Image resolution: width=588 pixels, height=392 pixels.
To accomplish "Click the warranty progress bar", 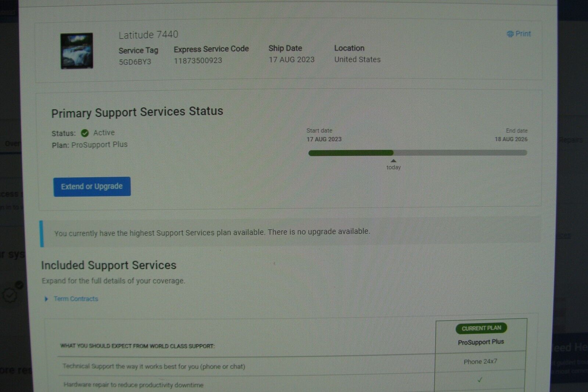I will click(x=417, y=153).
